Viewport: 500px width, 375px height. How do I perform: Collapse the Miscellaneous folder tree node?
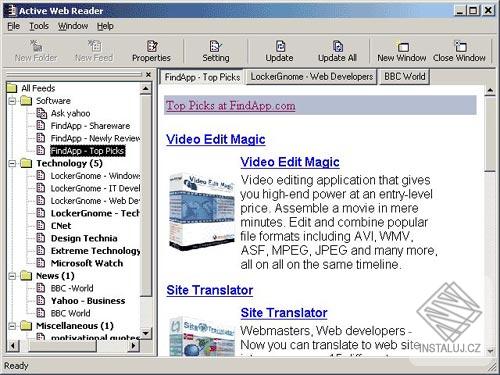pyautogui.click(x=12, y=326)
